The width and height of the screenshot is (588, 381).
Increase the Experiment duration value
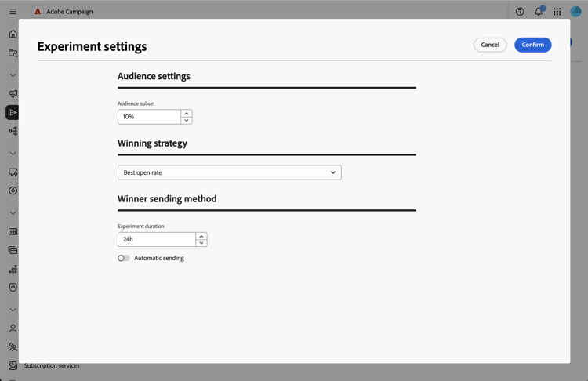coord(201,236)
